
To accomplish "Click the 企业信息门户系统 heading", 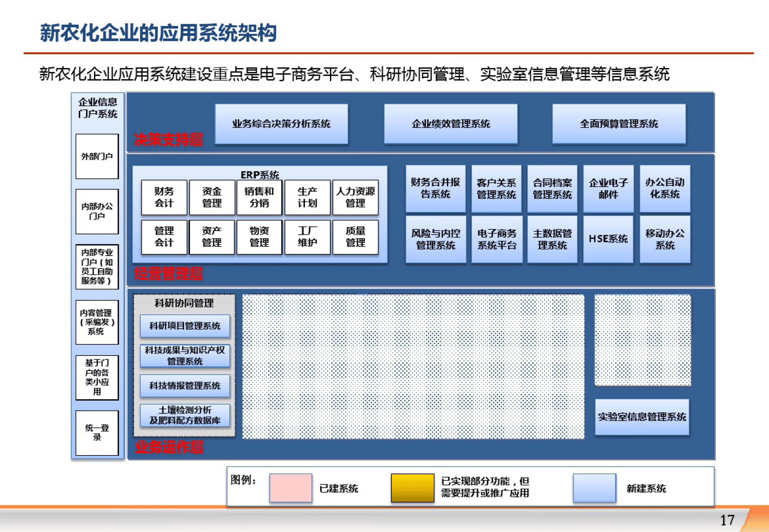I will (x=97, y=108).
